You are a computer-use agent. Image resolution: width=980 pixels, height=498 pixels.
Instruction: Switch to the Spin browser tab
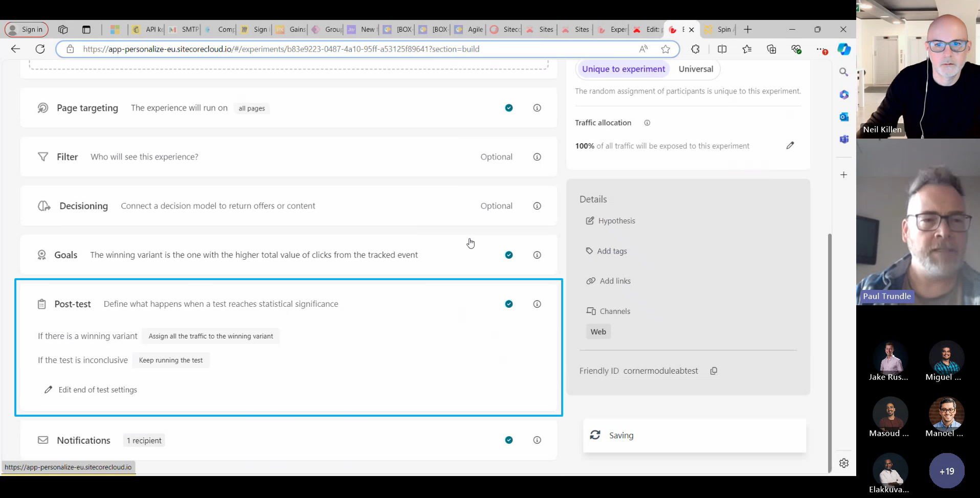(720, 30)
